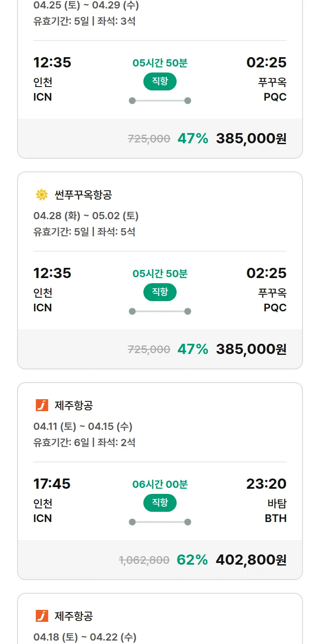This screenshot has height=644, width=320.
Task: Click the 23:20 arrival time at 바탐
Action: pos(266,484)
